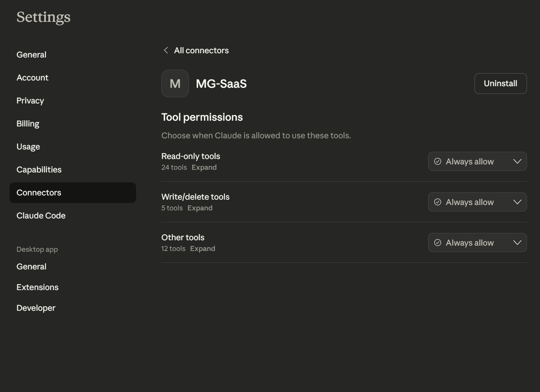Click the checkmark icon in Other tools dropdown
Screen dimensions: 540x392
click(x=438, y=243)
